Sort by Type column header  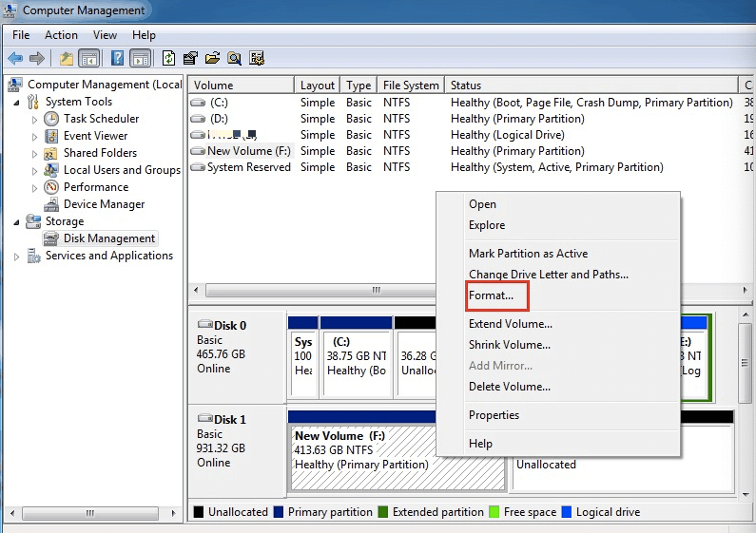click(359, 86)
